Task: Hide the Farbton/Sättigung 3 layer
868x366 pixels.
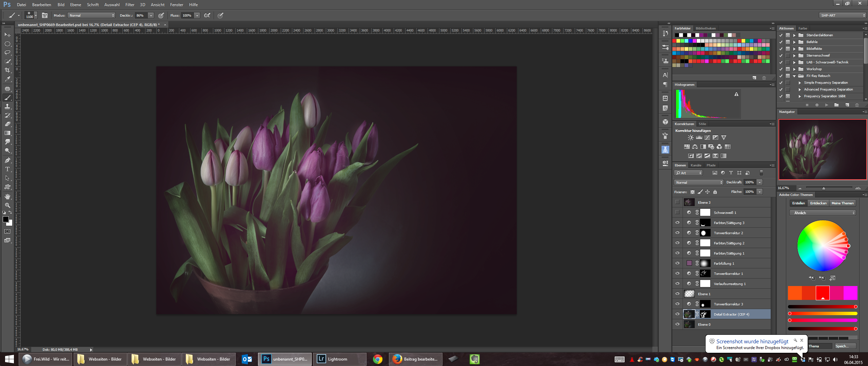Action: click(677, 223)
